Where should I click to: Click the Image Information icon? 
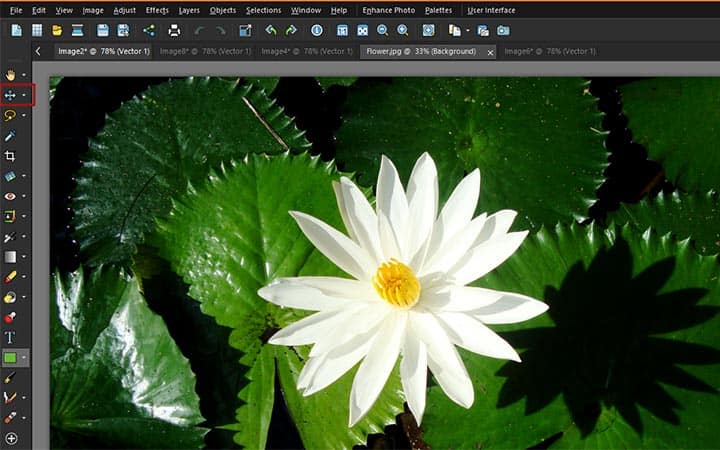(317, 31)
